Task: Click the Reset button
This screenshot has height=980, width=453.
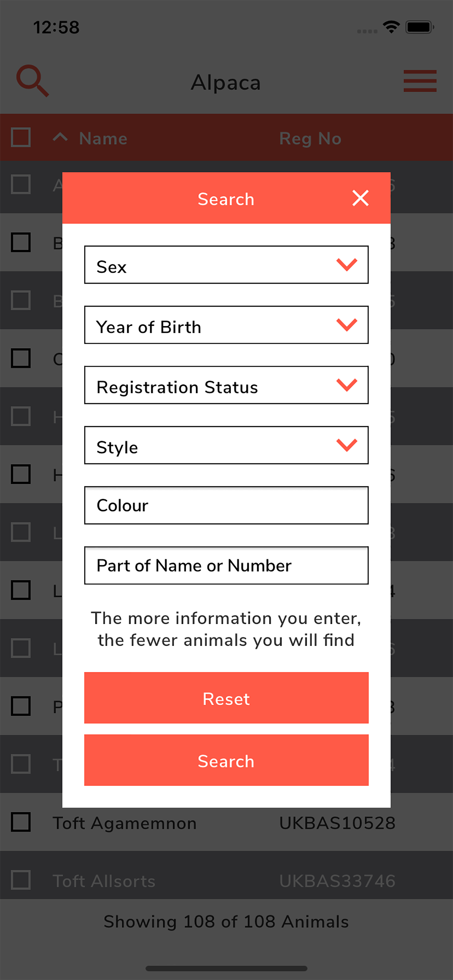Action: (x=226, y=698)
